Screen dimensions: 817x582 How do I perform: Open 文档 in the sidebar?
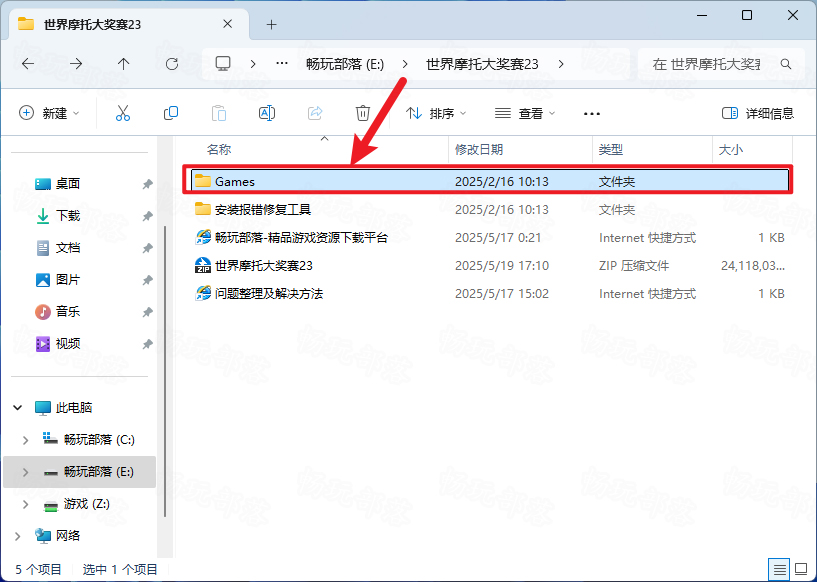(x=68, y=248)
